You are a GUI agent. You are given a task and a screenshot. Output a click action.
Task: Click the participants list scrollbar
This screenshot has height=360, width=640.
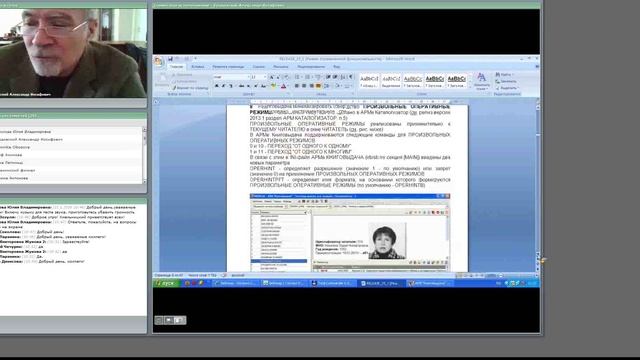pos(144,155)
